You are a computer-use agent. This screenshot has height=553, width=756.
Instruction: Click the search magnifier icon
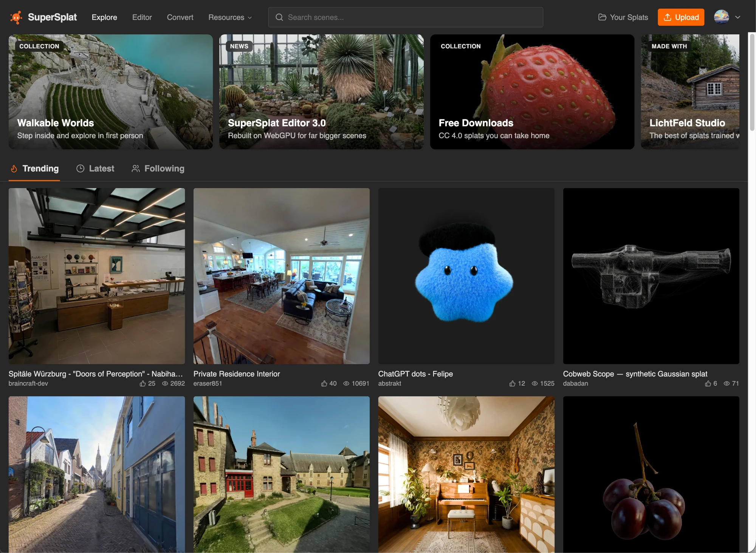click(279, 17)
